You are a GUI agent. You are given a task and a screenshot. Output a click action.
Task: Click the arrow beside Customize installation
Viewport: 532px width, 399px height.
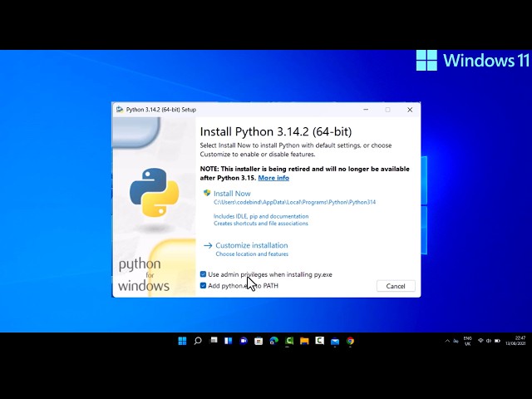tap(208, 245)
